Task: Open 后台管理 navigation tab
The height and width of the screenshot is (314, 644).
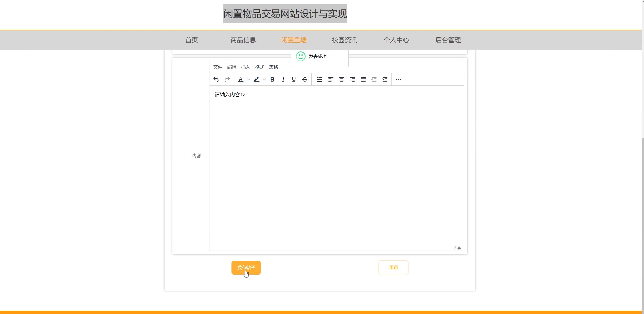Action: [x=448, y=40]
